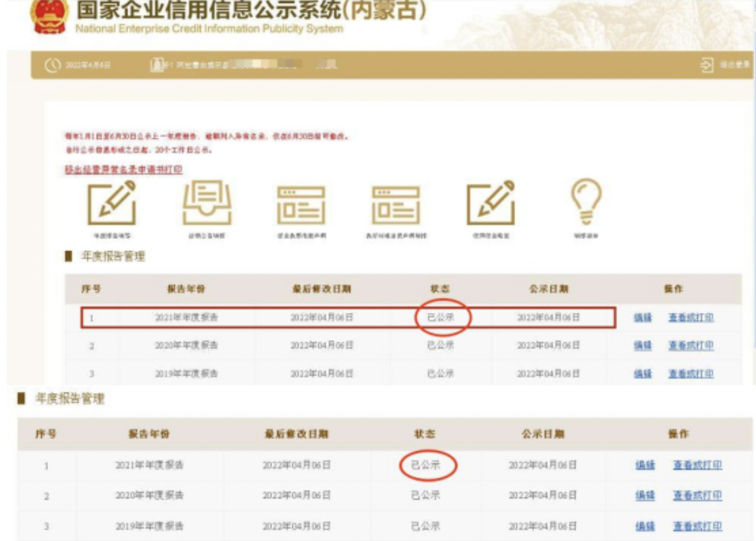Screen dimensions: 756x541
Task: Click 查看或打印 for 2019年年度报告 in lower table
Action: tap(698, 526)
